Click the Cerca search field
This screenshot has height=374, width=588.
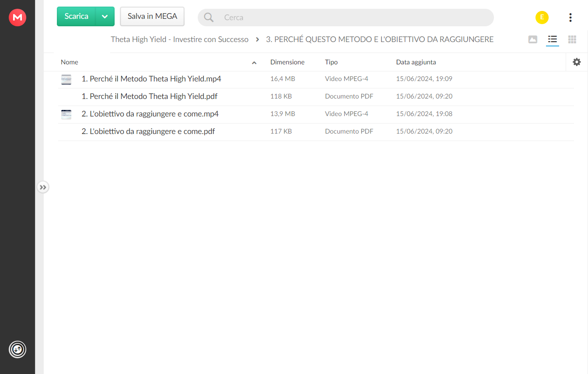(346, 18)
